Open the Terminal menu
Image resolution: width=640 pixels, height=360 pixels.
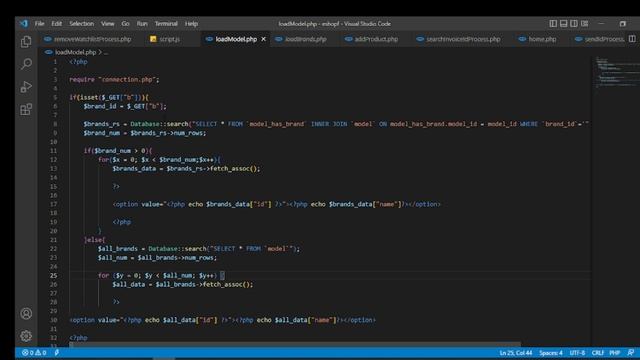pyautogui.click(x=166, y=24)
